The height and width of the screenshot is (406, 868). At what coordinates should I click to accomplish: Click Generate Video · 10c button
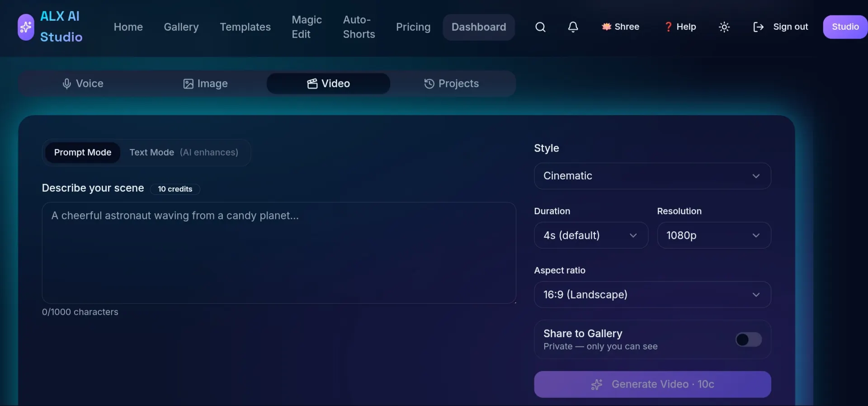click(652, 384)
